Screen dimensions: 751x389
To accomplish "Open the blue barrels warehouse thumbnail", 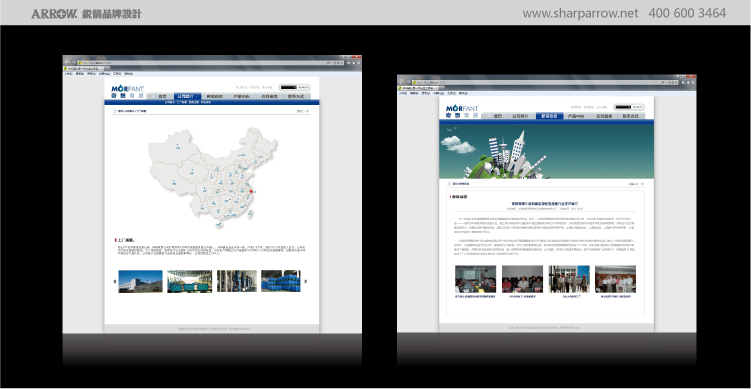I will (281, 281).
